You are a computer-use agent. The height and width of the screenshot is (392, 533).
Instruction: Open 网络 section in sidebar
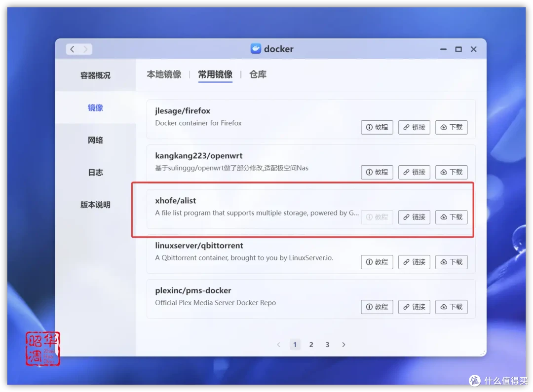pyautogui.click(x=95, y=140)
